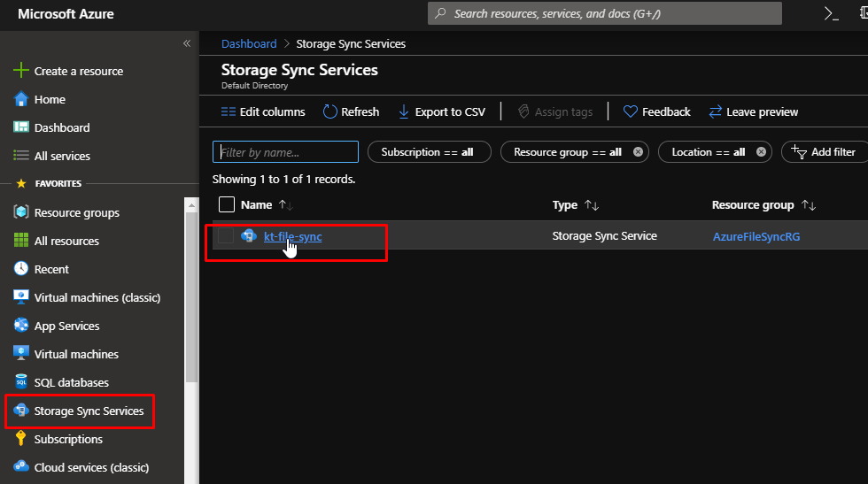Open Home from the sidebar house icon
The image size is (868, 484).
click(x=21, y=99)
